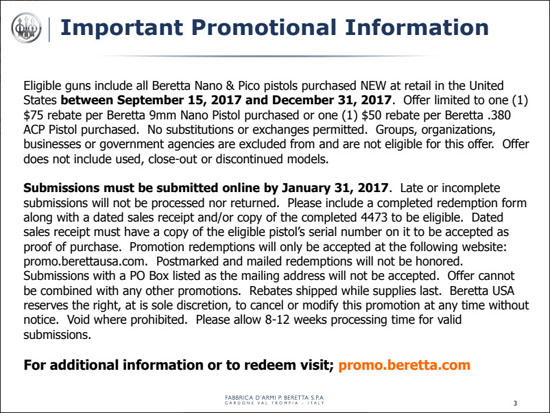Click "No substitutions or exchanges permitted" sentence
Image resolution: width=550 pixels, height=413 pixels.
[257, 130]
